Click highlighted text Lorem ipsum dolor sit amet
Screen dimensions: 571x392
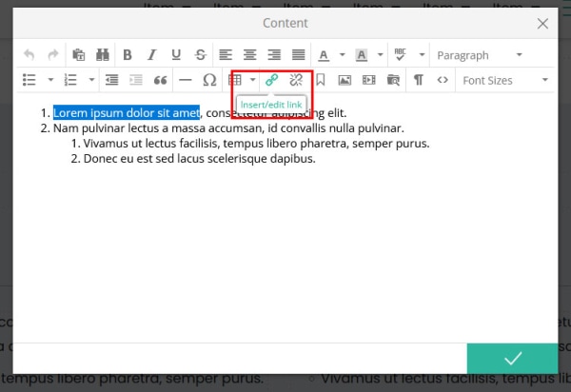point(127,113)
